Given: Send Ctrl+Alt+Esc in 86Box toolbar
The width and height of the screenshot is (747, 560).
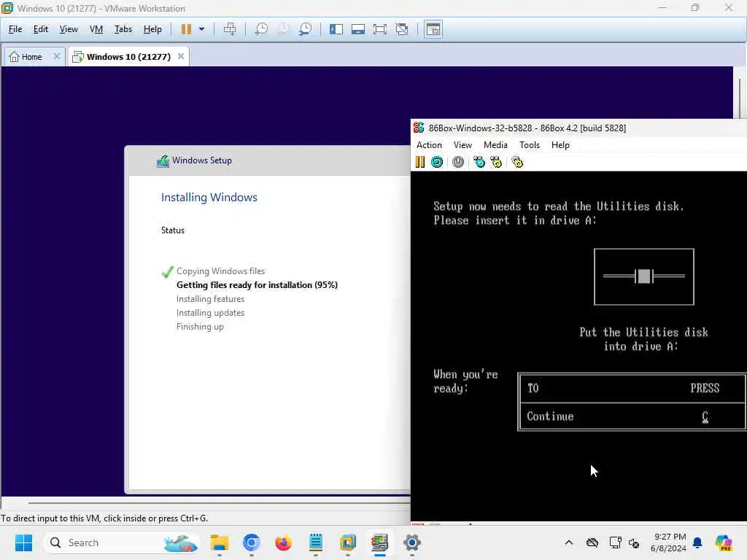Looking at the screenshot, I should 496,162.
